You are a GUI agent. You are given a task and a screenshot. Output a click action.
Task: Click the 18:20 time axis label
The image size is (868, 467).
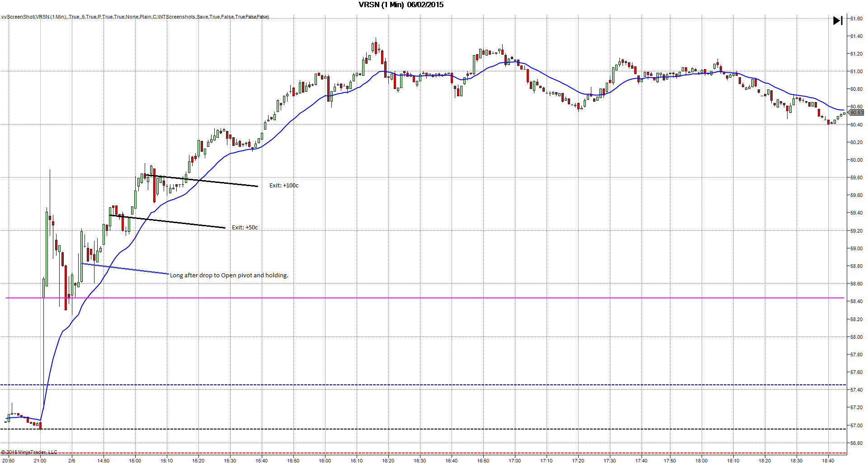tap(764, 461)
